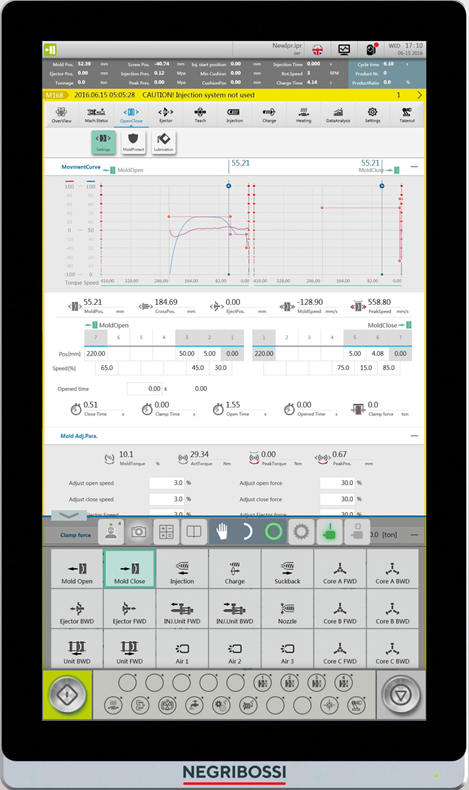Open the DataAnalysis page
Viewport: 469px width, 790px height.
point(338,115)
